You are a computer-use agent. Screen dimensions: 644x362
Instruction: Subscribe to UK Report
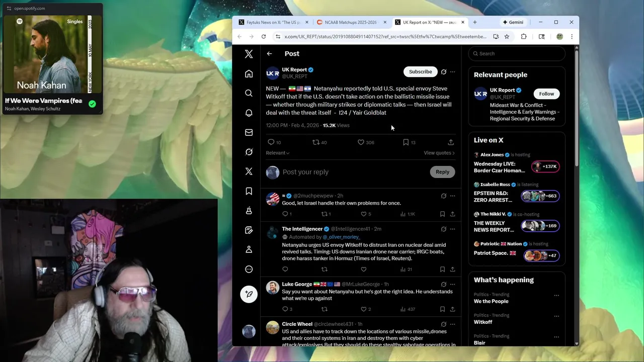coord(420,72)
